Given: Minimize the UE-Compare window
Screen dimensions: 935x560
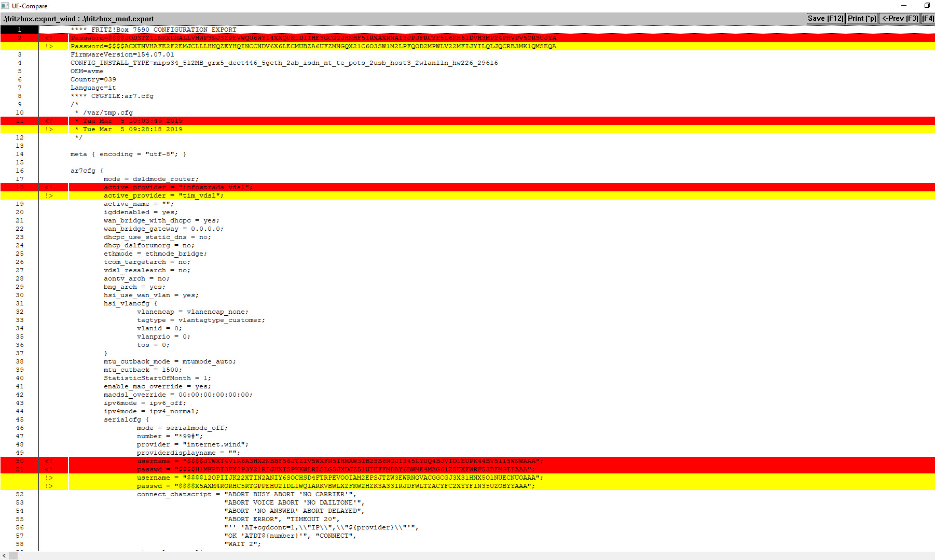Looking at the screenshot, I should pyautogui.click(x=903, y=6).
